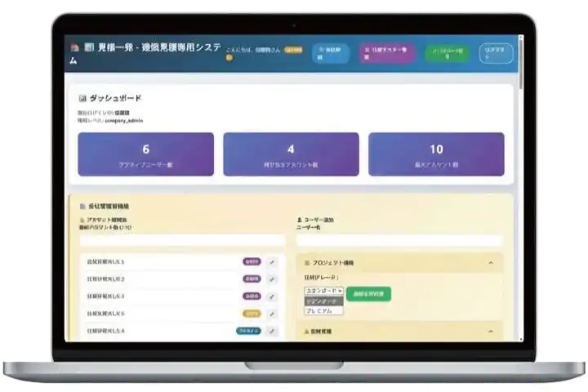Open the grade dropdown showing スタンダード

[324, 291]
